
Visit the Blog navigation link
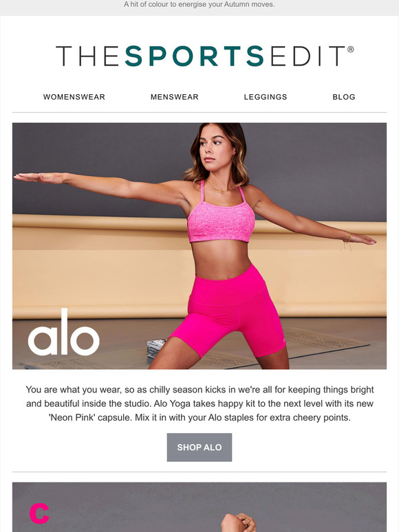point(344,97)
